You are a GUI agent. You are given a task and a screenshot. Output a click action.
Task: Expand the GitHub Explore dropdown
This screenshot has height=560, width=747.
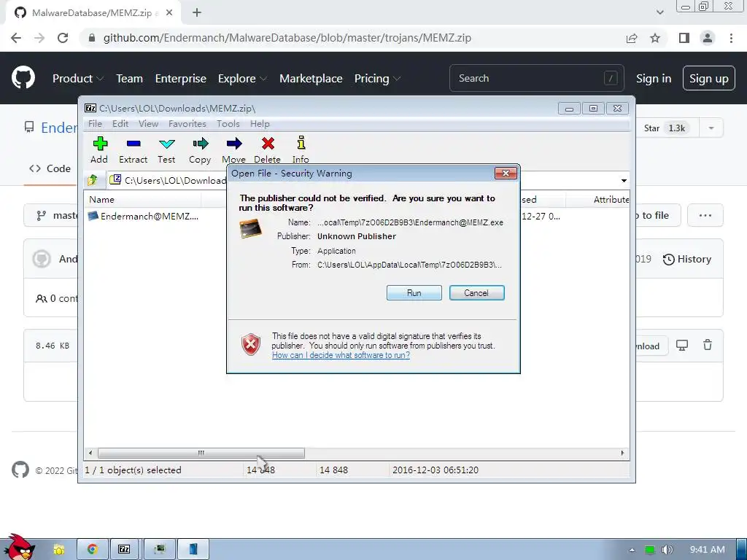242,79
